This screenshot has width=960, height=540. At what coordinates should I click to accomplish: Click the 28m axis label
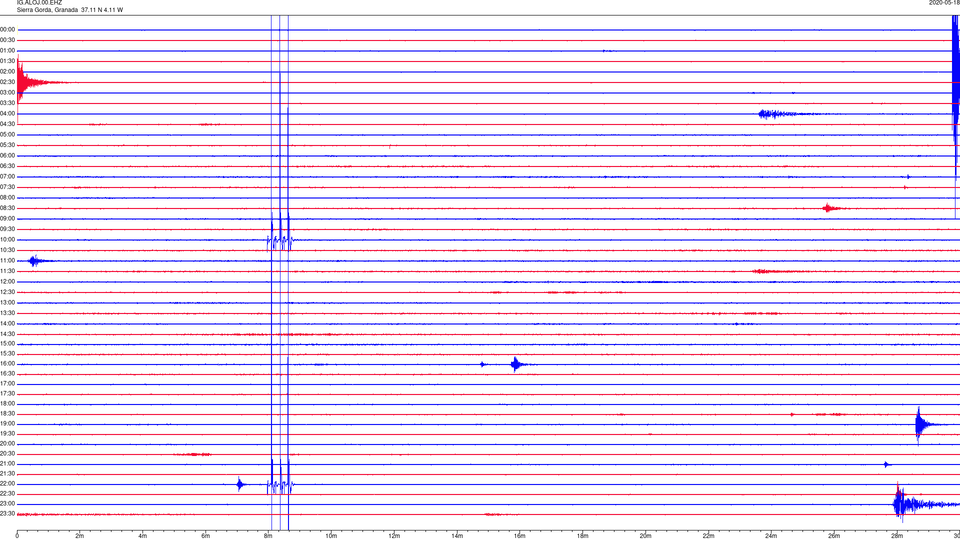tap(897, 536)
